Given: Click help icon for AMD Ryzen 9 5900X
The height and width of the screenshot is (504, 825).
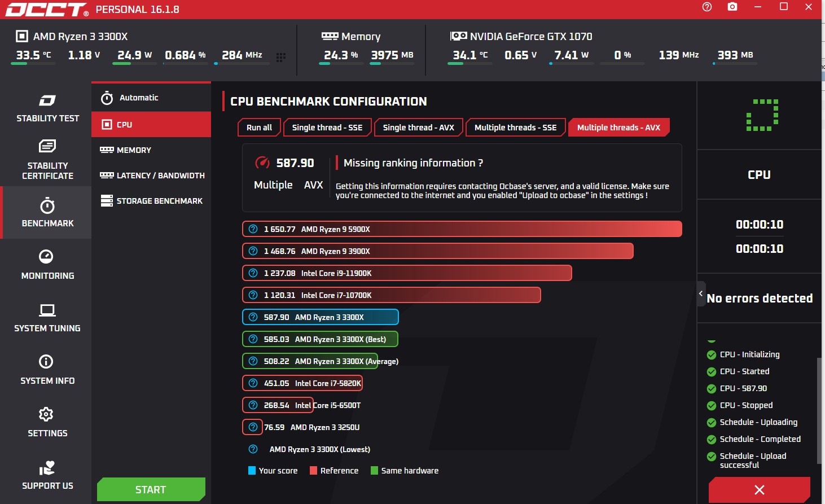Looking at the screenshot, I should [253, 229].
